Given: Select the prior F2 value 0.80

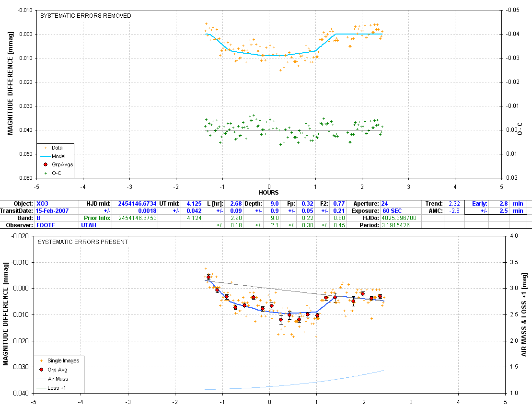Looking at the screenshot, I should click(339, 218).
